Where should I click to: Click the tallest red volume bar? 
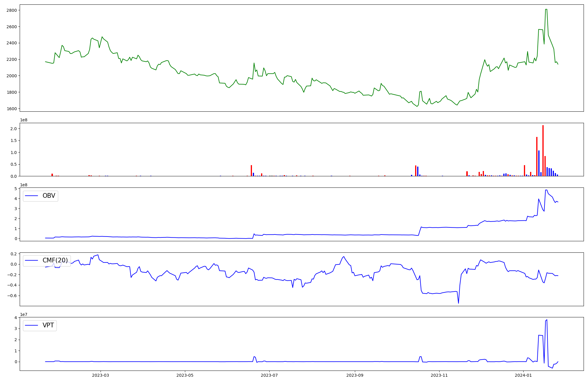[x=543, y=150]
